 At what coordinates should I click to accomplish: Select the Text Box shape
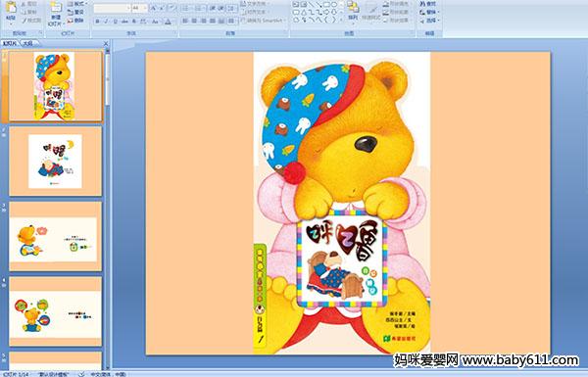296,5
